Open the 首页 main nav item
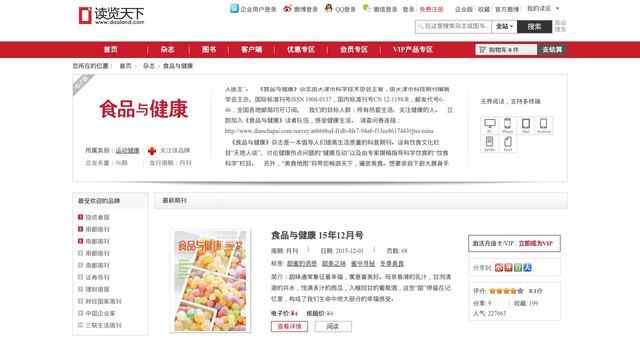 point(110,50)
